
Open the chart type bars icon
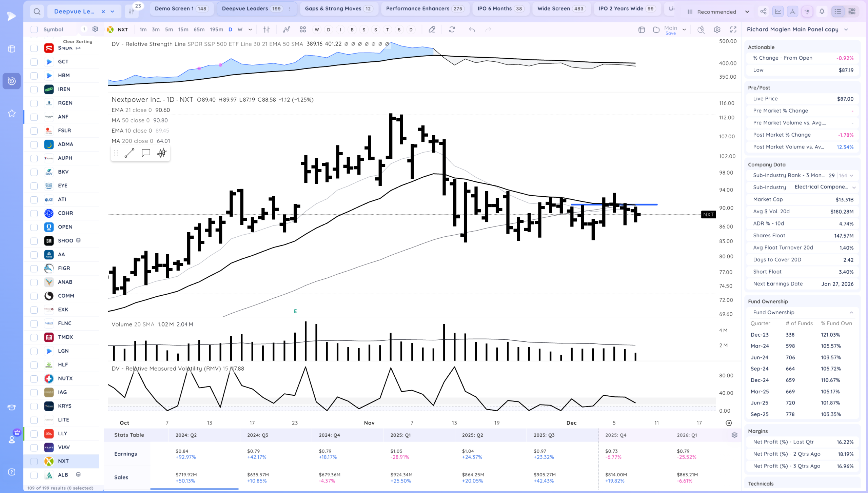(x=267, y=29)
